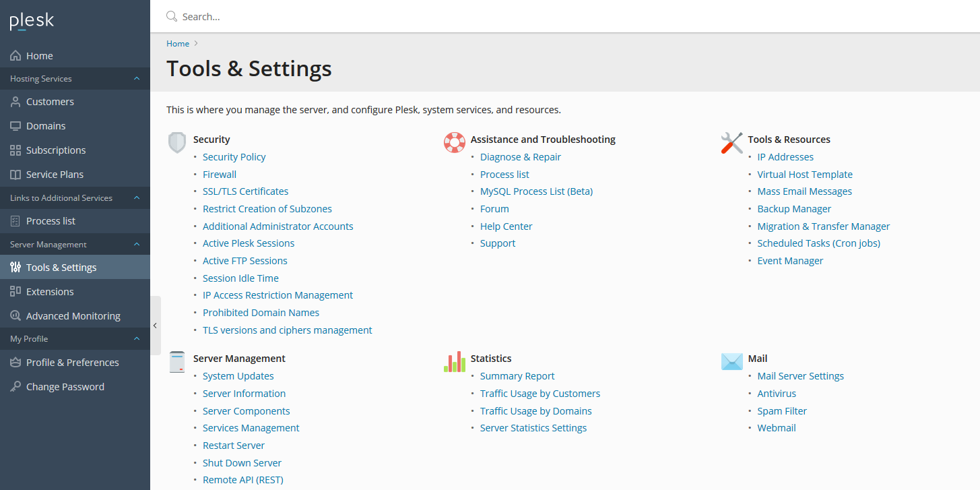The width and height of the screenshot is (980, 490).
Task: Open the Help Center link
Action: coord(506,226)
